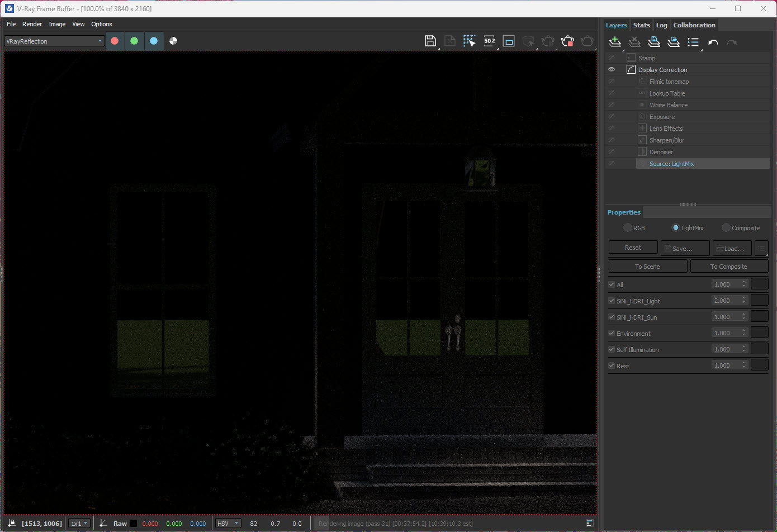This screenshot has width=777, height=532.
Task: Click the LightMix Load button
Action: coord(732,248)
